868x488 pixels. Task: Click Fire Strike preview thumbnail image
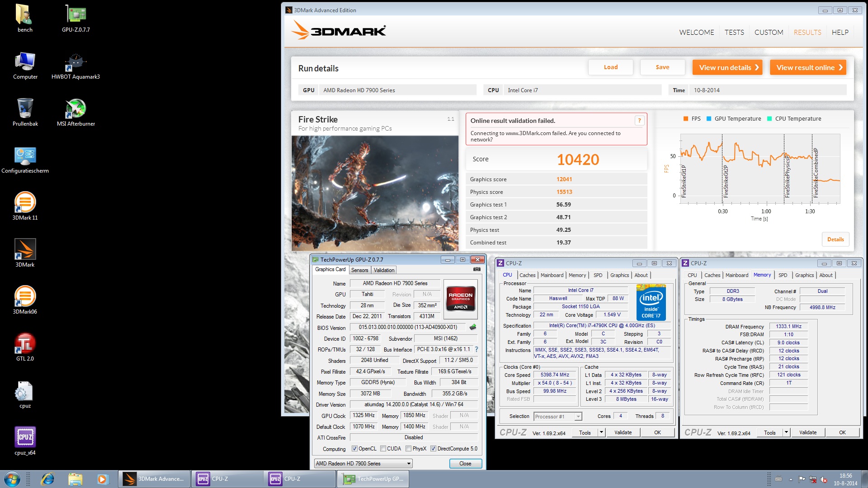[x=375, y=193]
